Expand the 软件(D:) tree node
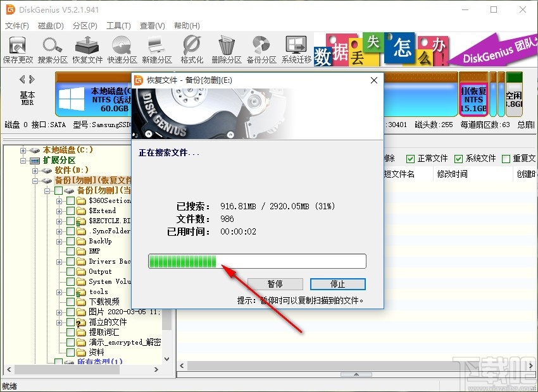 35,171
